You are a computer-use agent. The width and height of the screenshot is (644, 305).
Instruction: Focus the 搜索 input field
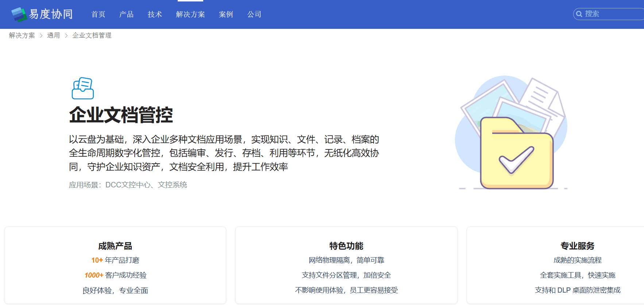609,14
